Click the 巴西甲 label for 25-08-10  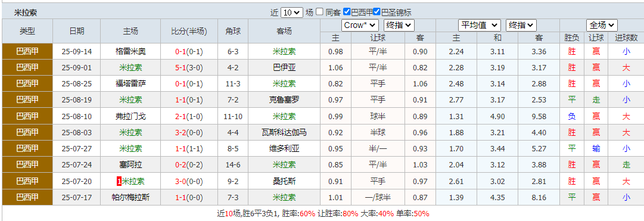point(27,116)
